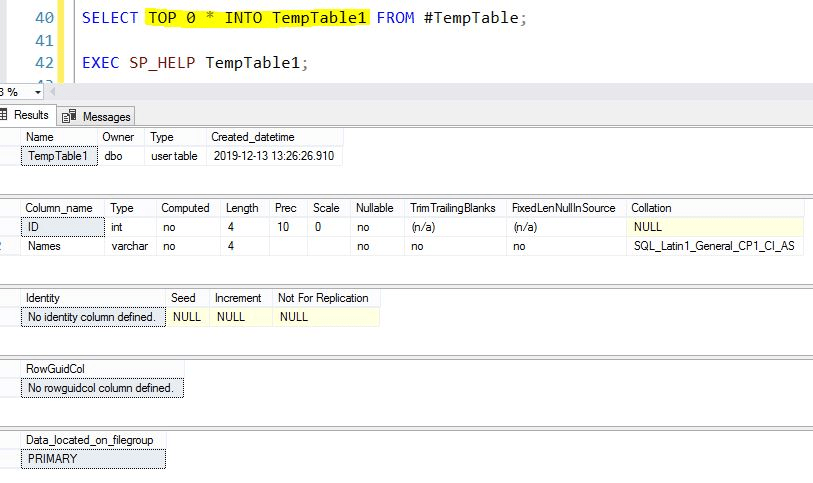The height and width of the screenshot is (483, 813).
Task: Click line number 42 in the editor
Action: (44, 63)
